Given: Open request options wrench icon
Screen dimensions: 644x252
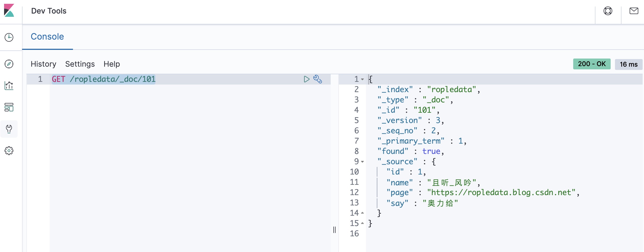Looking at the screenshot, I should tap(318, 79).
